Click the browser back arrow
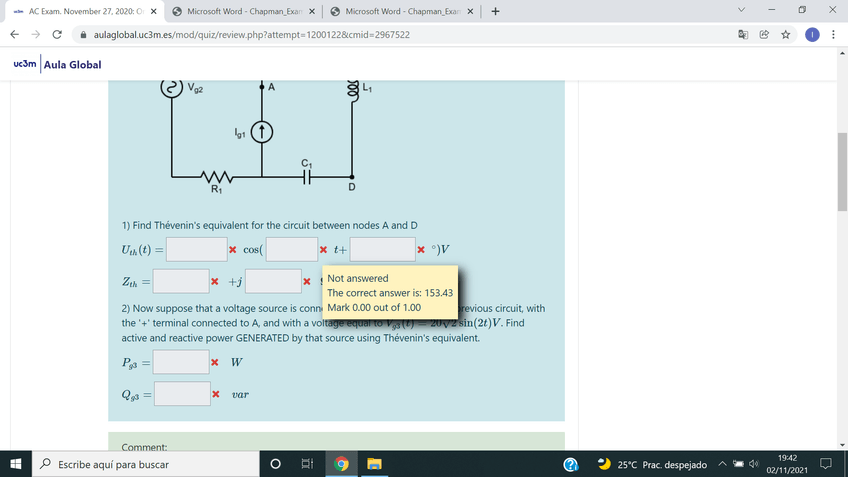Viewport: 848px width, 477px height. tap(14, 34)
